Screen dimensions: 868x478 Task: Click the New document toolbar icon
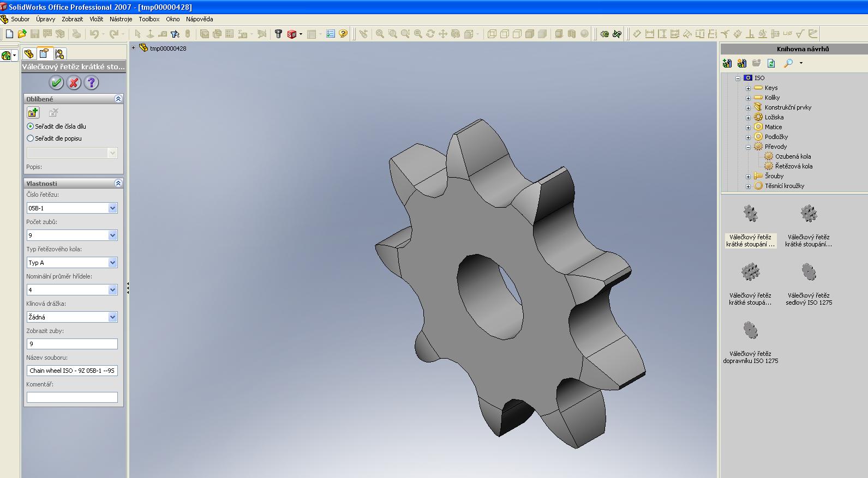click(x=9, y=34)
